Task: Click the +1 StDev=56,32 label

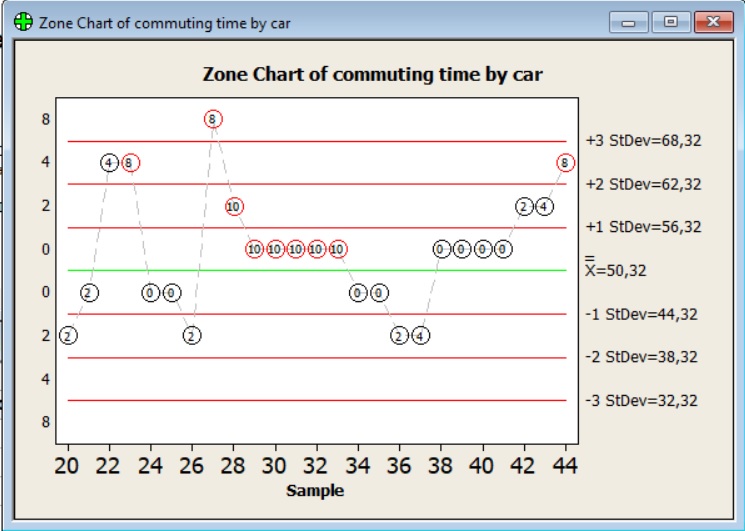Action: pos(643,227)
